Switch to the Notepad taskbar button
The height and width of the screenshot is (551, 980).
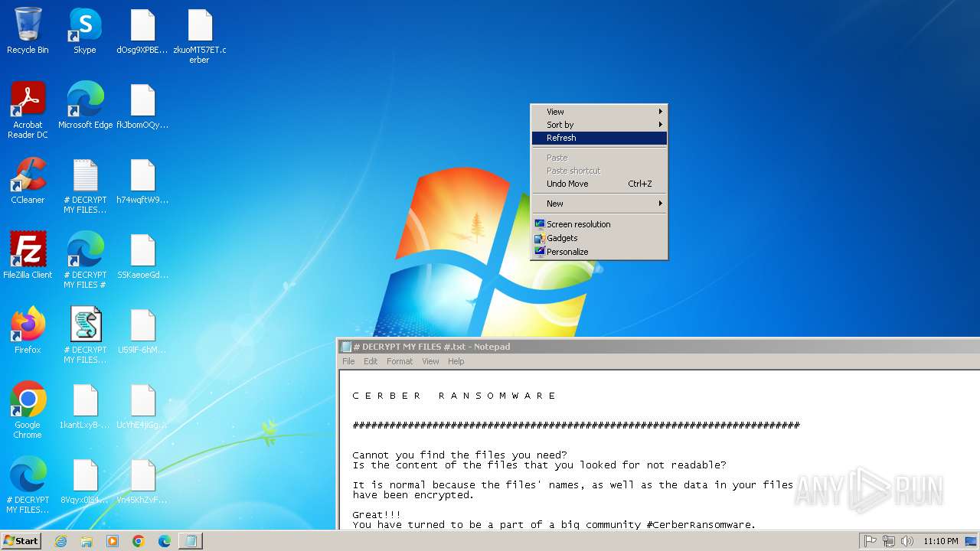point(191,541)
